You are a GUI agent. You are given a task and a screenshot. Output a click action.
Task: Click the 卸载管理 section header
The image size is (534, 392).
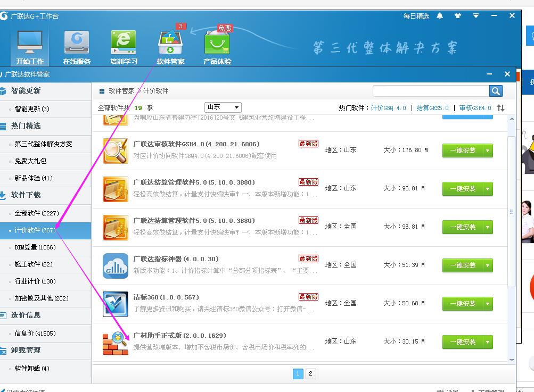[45, 351]
